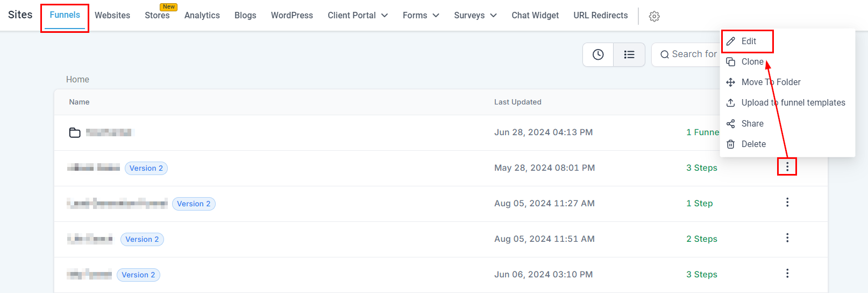Click the upload icon beside funnel templates

[x=730, y=103]
